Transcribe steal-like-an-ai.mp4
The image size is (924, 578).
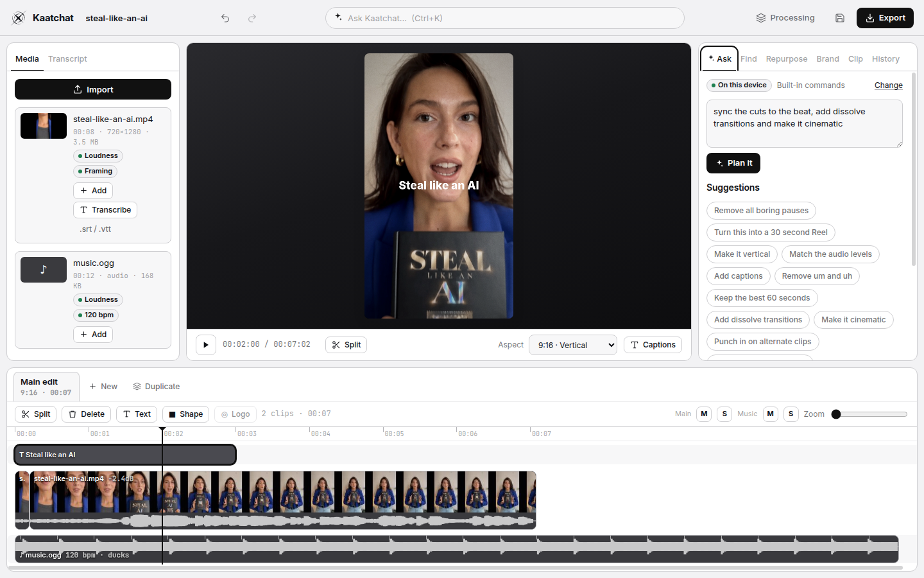[105, 210]
